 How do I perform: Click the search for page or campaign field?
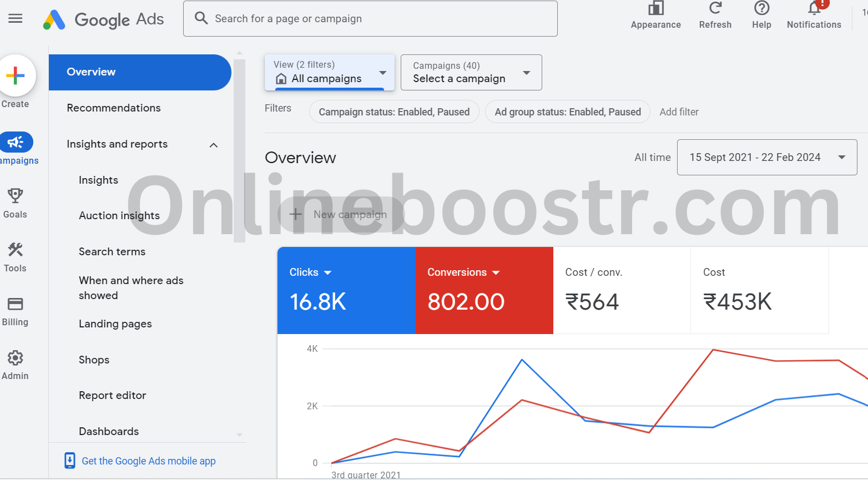(x=370, y=19)
